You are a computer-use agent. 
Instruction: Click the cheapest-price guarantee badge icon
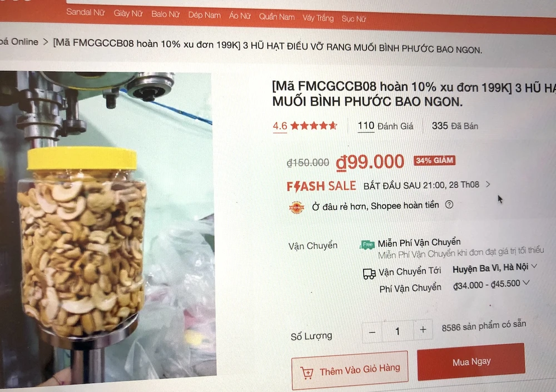(x=296, y=207)
